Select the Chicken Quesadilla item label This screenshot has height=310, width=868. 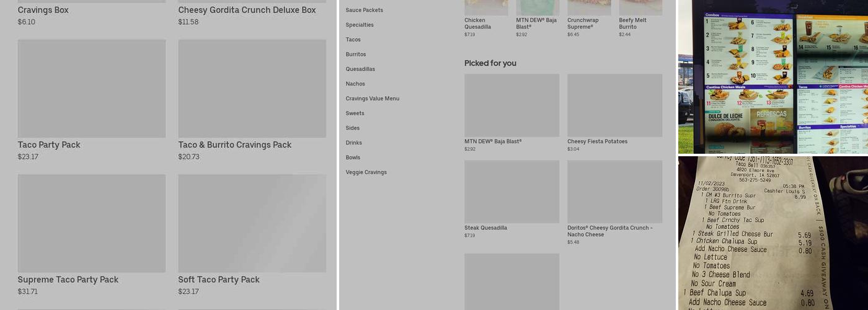(x=478, y=24)
